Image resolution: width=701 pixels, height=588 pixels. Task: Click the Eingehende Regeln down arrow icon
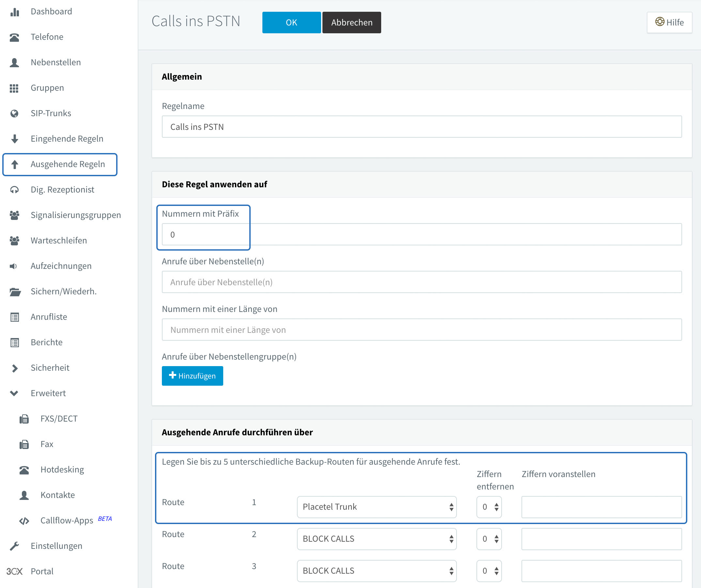pyautogui.click(x=14, y=139)
